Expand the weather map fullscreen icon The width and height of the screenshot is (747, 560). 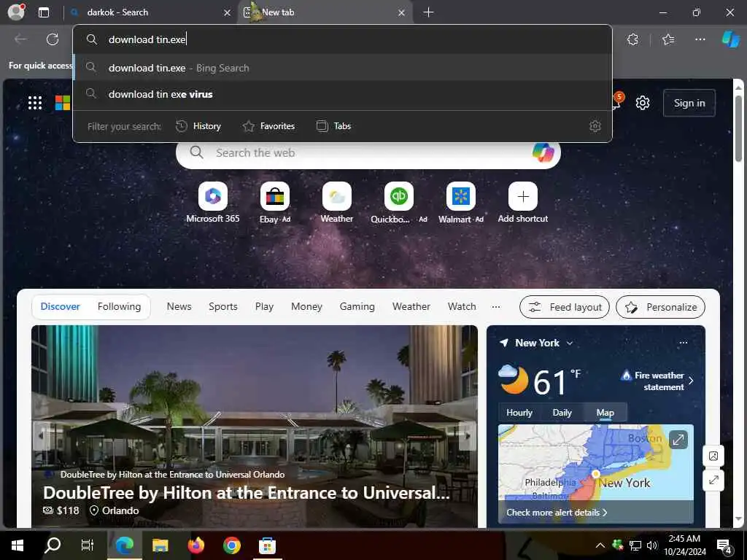point(678,439)
